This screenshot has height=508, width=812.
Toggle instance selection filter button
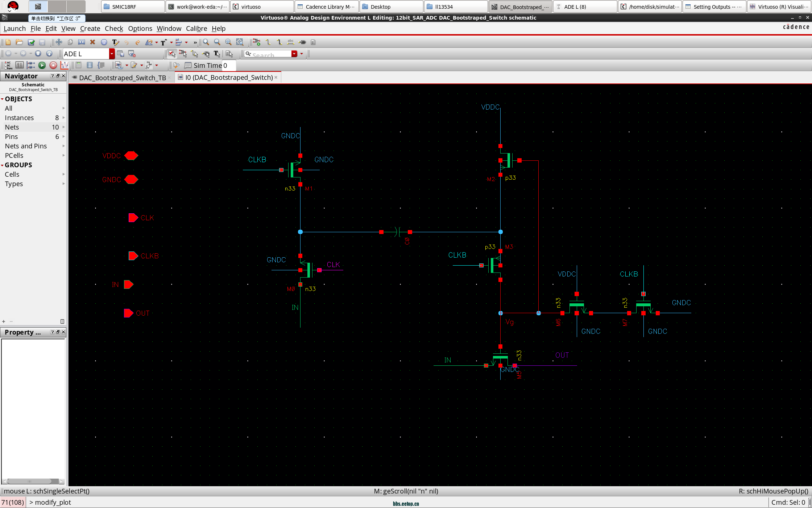pyautogui.click(x=183, y=54)
